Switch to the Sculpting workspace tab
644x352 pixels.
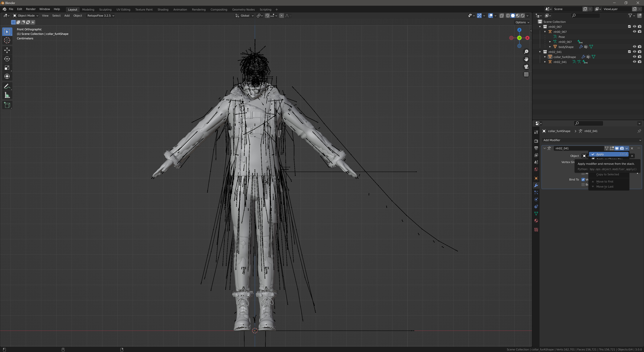point(105,10)
